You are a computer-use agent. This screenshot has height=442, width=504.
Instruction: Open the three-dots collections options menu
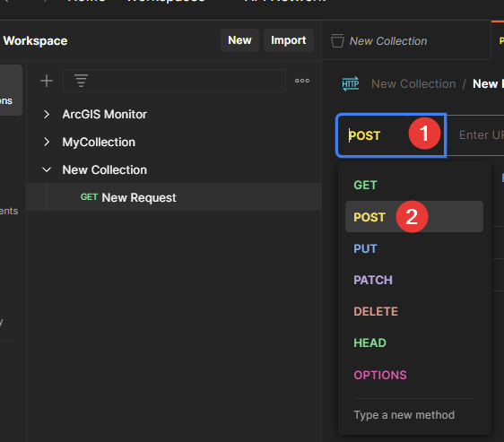(x=302, y=81)
